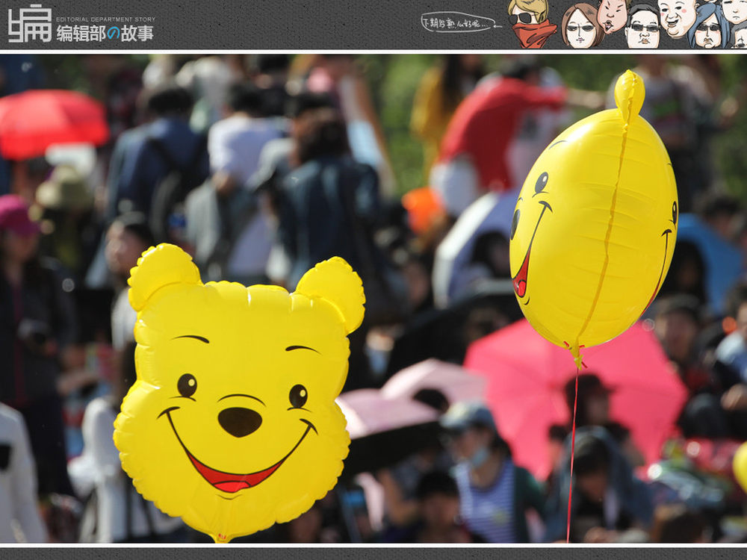Select the brown-haired woman caricature
The width and height of the screenshot is (747, 560).
click(581, 27)
